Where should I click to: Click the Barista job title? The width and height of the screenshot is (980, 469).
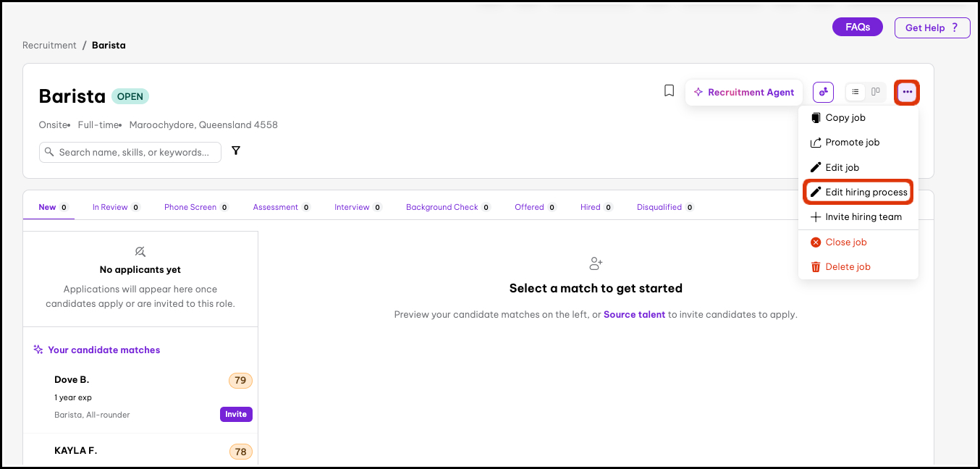[x=72, y=96]
